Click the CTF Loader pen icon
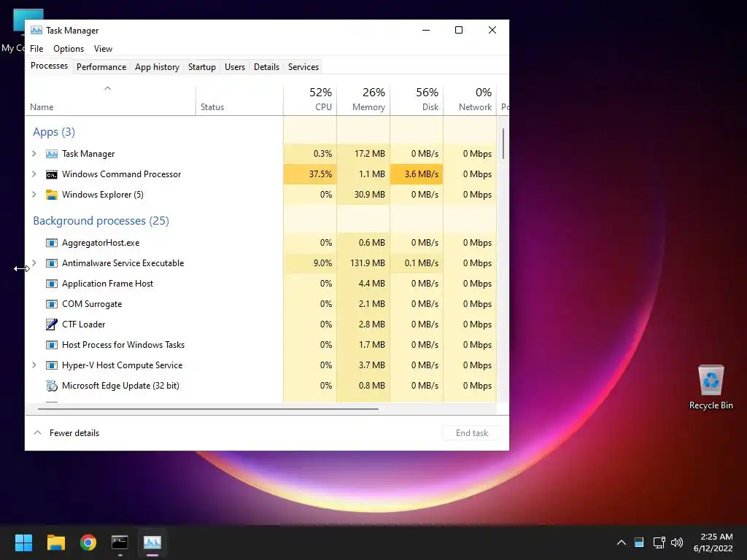Image resolution: width=747 pixels, height=560 pixels. [52, 324]
